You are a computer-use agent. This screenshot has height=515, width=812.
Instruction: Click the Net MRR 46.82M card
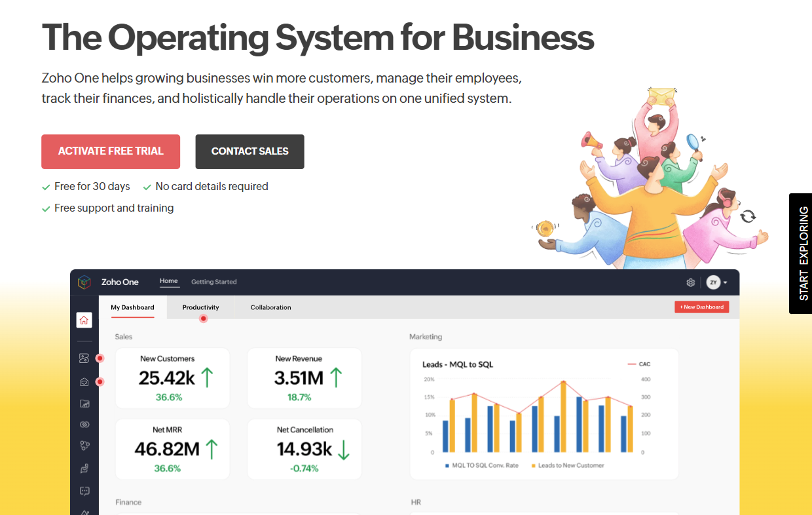pos(173,449)
